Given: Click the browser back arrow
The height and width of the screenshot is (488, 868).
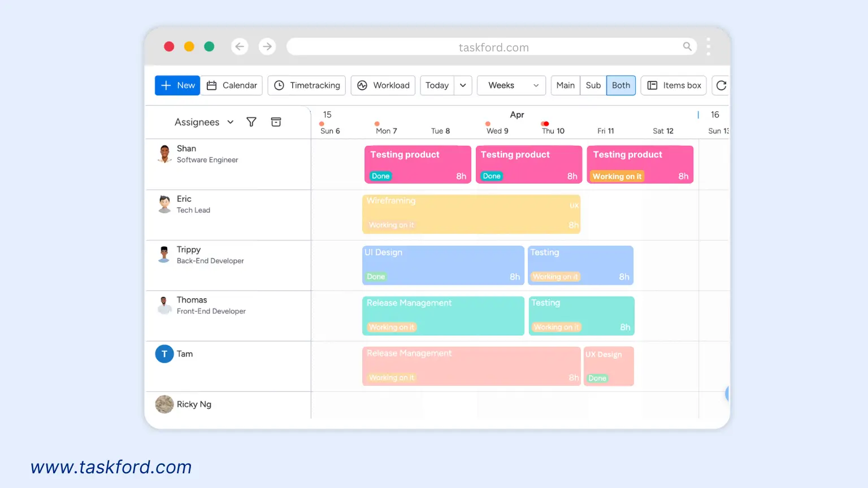Looking at the screenshot, I should click(x=239, y=46).
